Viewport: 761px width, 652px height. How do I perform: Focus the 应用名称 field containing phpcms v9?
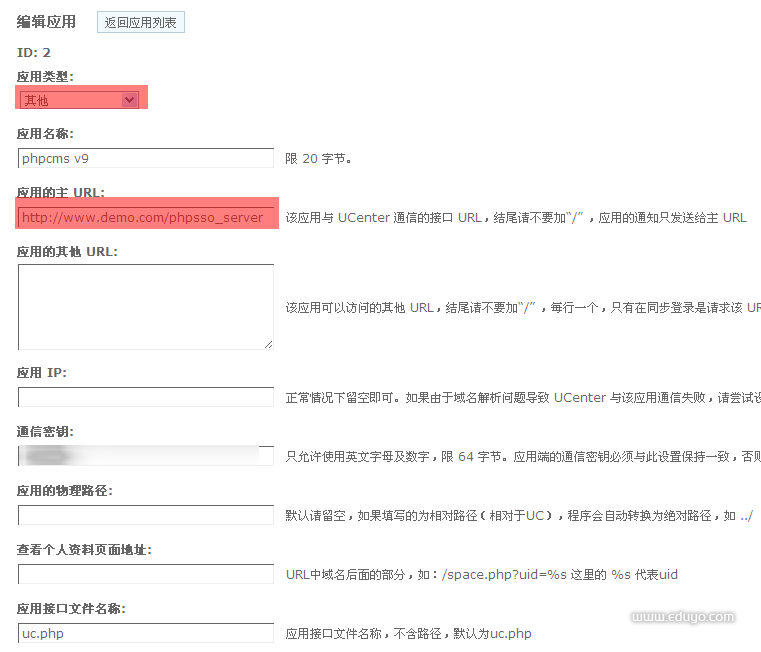145,158
